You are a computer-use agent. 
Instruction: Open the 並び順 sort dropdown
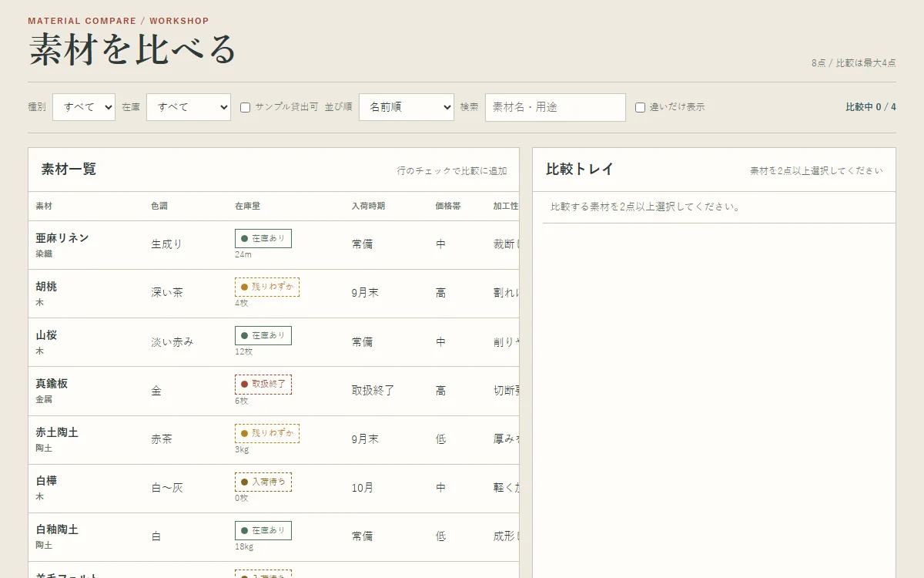pos(407,107)
